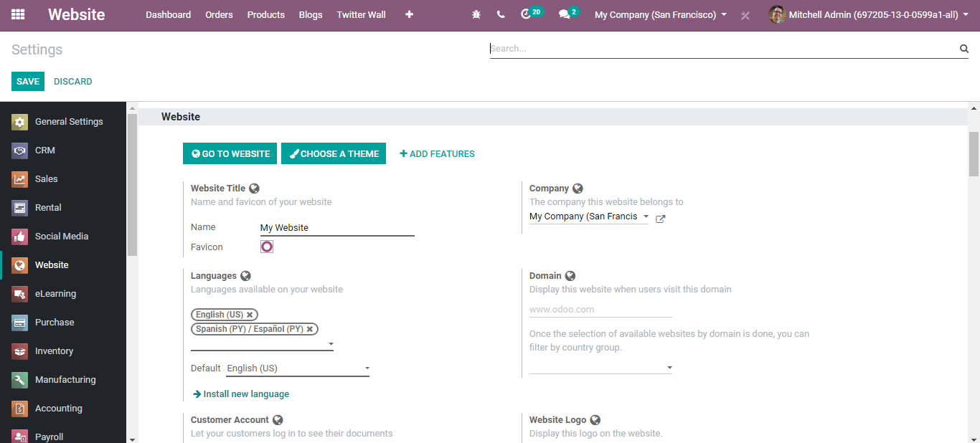This screenshot has width=980, height=443.
Task: Remove the Spanish (PY) language tag
Action: coord(310,329)
